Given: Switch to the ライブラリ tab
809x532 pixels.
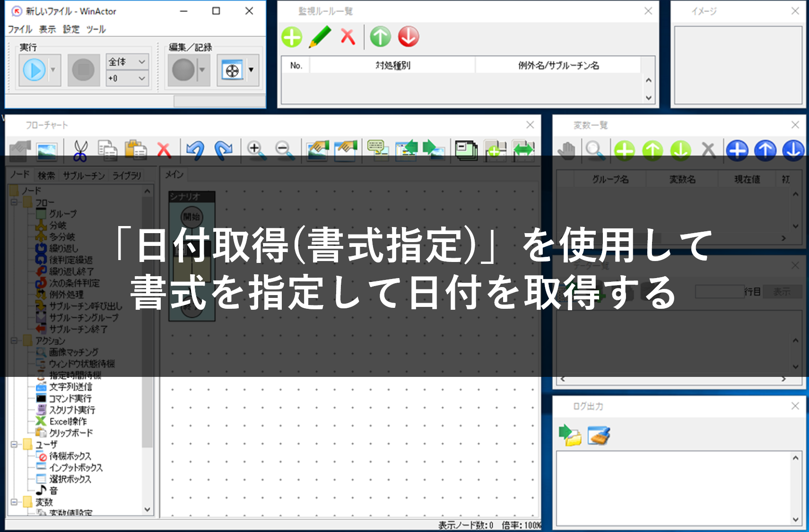Looking at the screenshot, I should point(127,175).
